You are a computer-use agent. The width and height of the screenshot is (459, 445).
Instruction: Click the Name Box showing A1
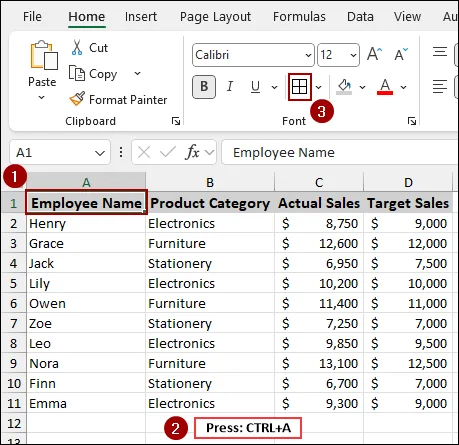pyautogui.click(x=60, y=152)
